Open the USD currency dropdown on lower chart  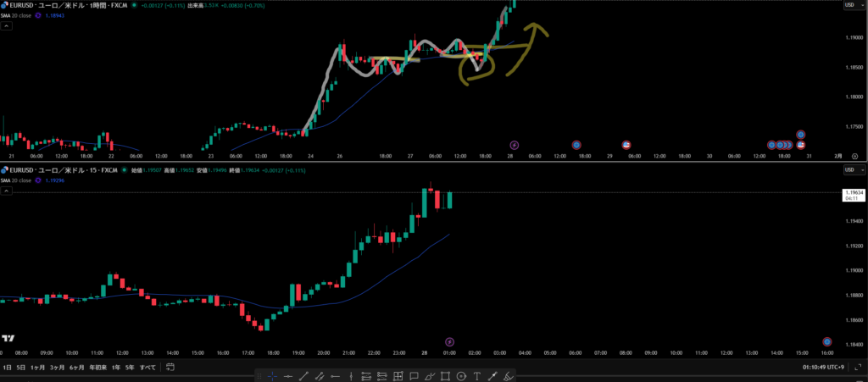pos(849,170)
